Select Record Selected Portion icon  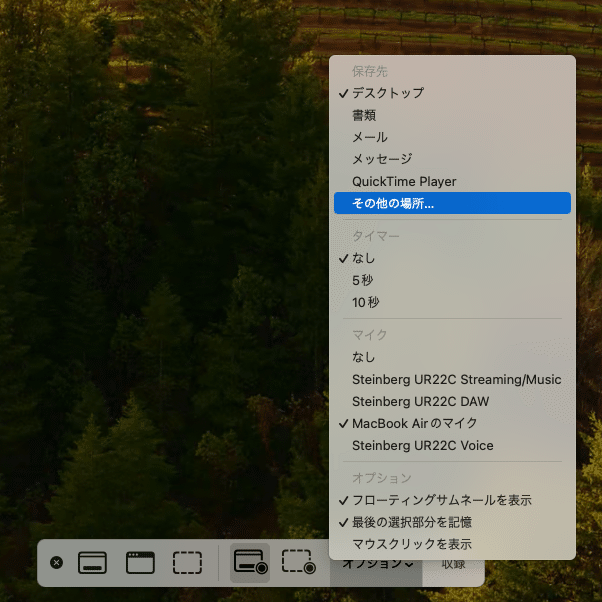tap(299, 562)
